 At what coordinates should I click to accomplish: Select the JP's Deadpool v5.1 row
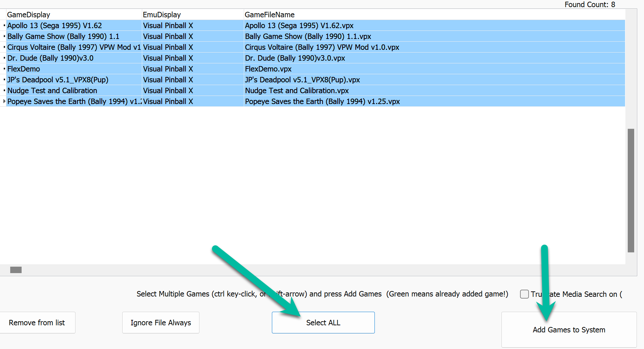click(x=68, y=80)
